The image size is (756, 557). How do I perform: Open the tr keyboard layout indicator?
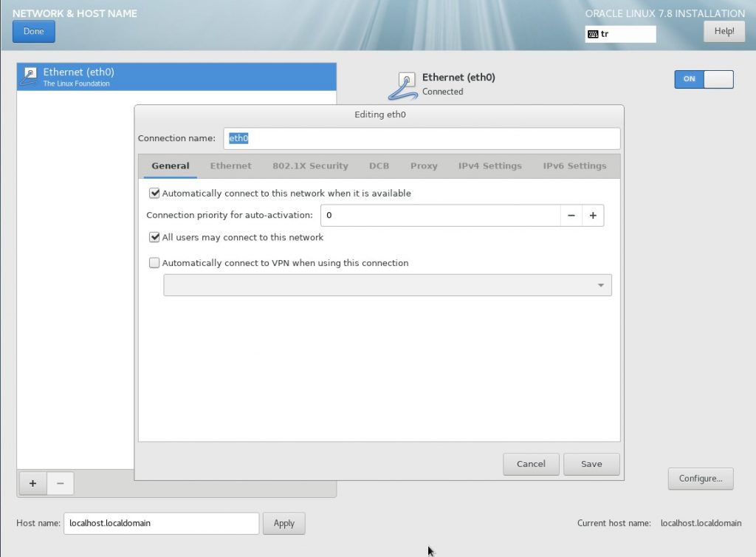pyautogui.click(x=620, y=34)
